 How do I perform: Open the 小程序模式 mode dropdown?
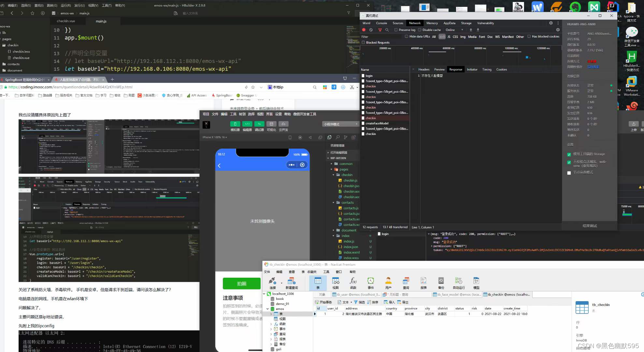click(340, 124)
